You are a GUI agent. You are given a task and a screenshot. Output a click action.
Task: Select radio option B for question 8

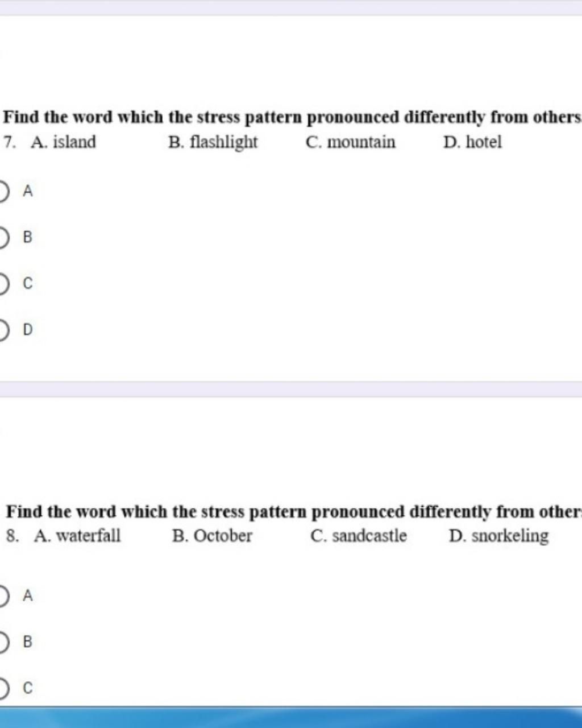tap(3, 642)
